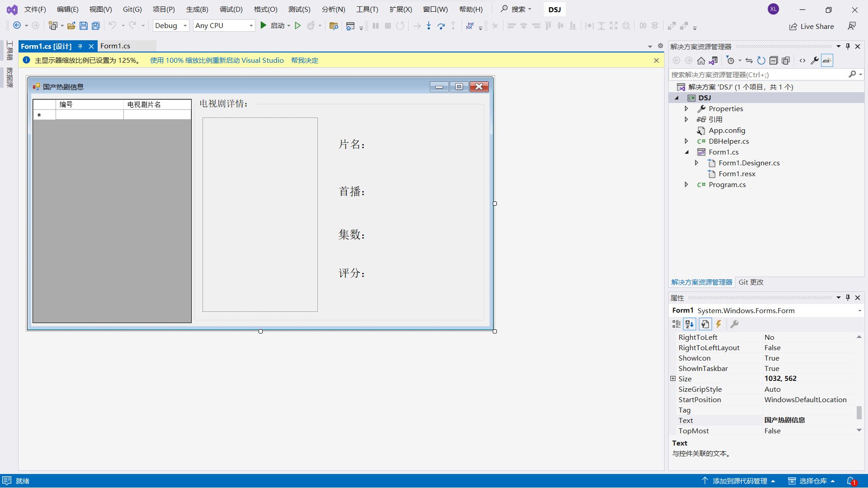This screenshot has height=488, width=868.
Task: Expand the Properties node in solution tree
Action: click(686, 108)
